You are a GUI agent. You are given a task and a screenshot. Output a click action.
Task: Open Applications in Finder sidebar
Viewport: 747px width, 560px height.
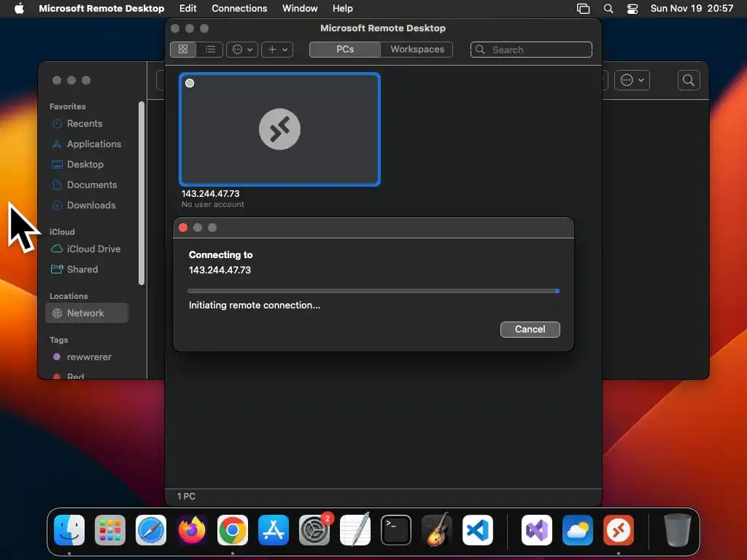[87, 144]
